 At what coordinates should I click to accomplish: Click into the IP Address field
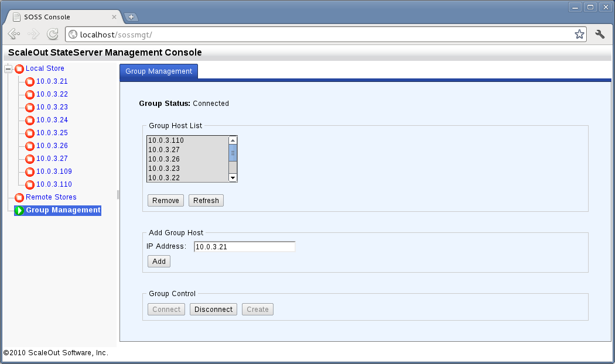244,246
